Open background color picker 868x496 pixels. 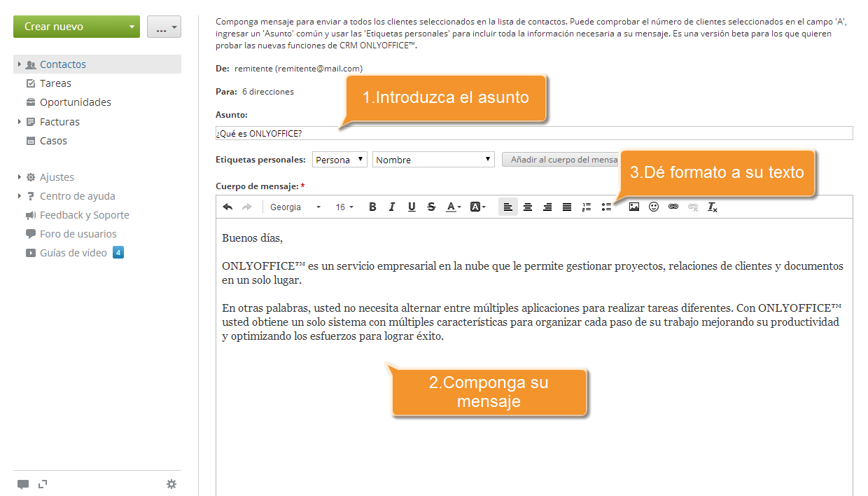(477, 207)
